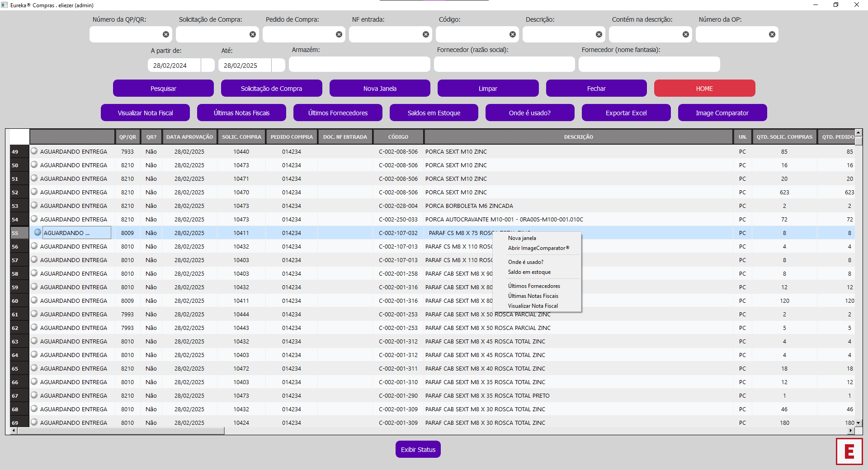Clear the Código field
This screenshot has width=868, height=470.
click(513, 34)
